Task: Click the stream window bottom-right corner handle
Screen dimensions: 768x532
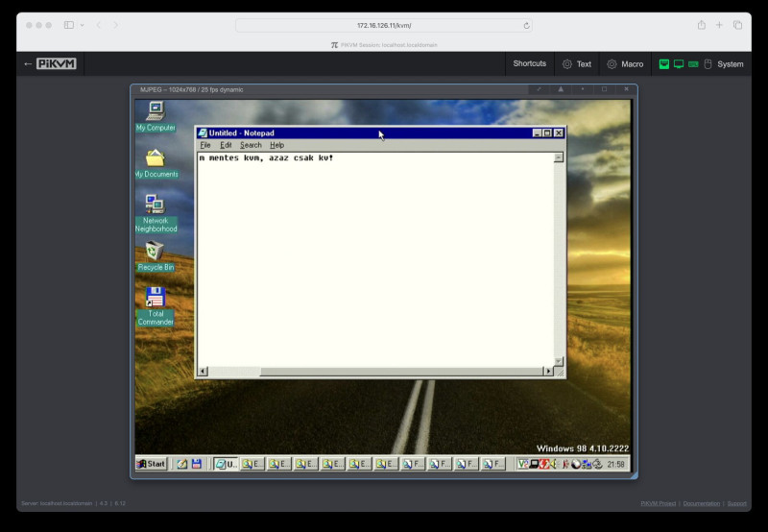Action: (635, 475)
